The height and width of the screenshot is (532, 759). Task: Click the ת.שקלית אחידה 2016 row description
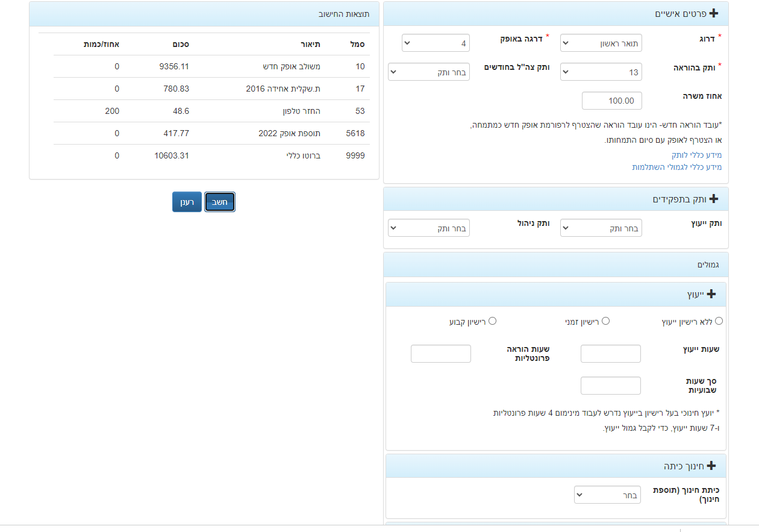(283, 89)
